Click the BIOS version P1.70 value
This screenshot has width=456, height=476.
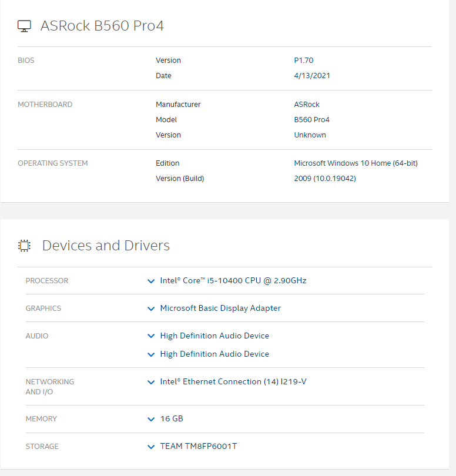pyautogui.click(x=304, y=60)
